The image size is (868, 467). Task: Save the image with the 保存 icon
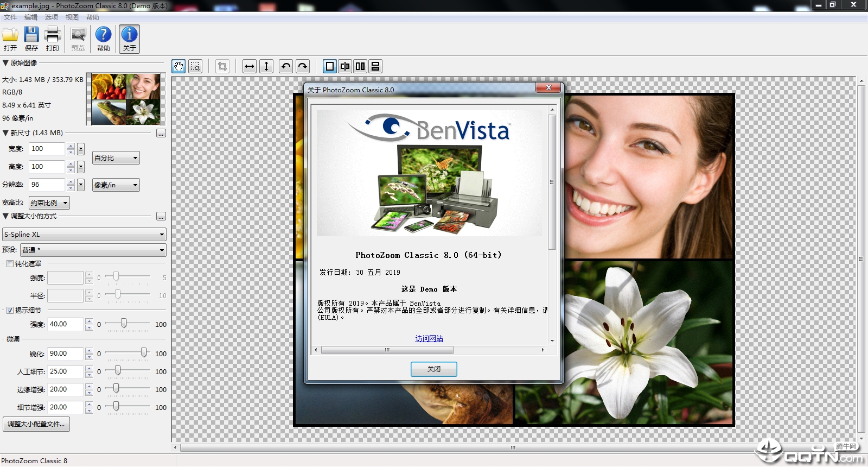[31, 39]
